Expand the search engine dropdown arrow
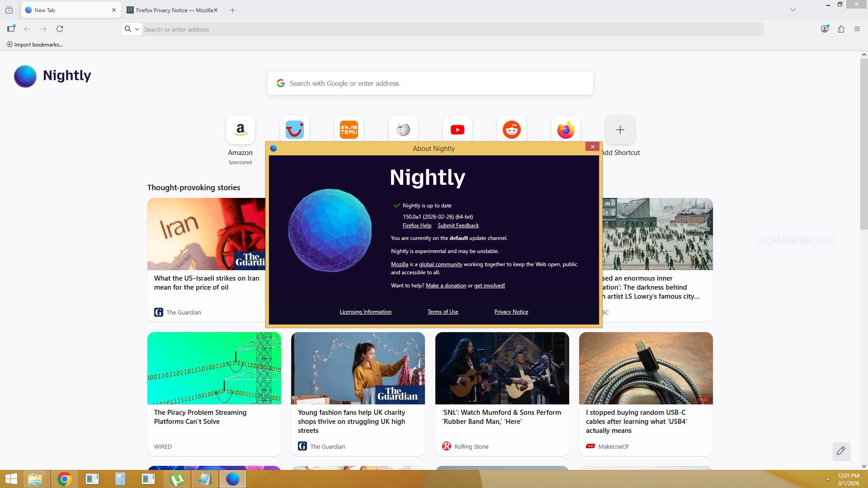 tap(137, 29)
